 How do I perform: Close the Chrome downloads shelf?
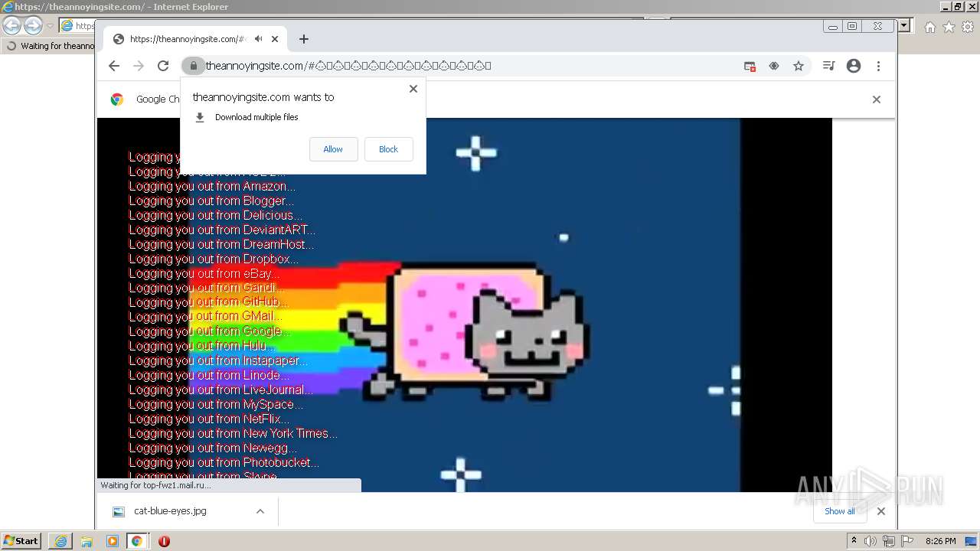point(881,511)
